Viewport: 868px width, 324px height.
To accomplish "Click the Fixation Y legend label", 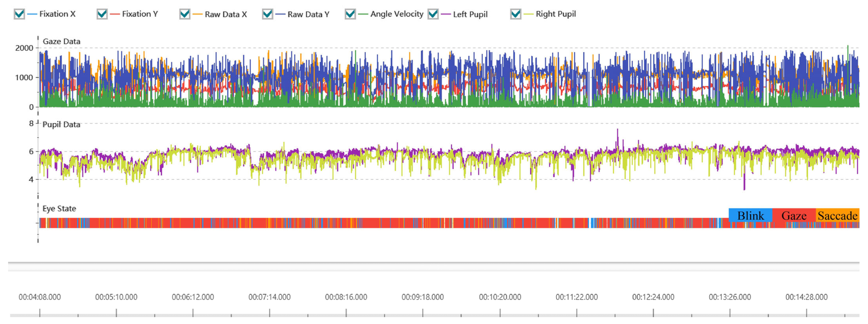I will coord(140,14).
